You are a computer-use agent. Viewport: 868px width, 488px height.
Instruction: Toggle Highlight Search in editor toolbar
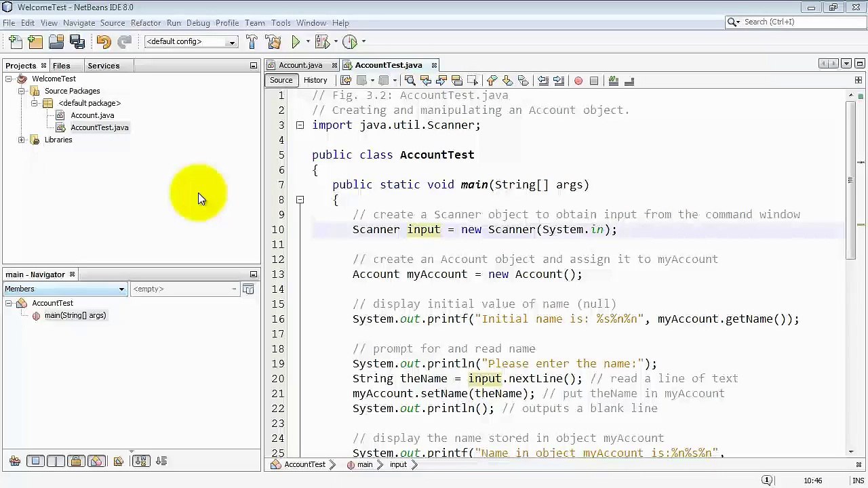(x=457, y=81)
